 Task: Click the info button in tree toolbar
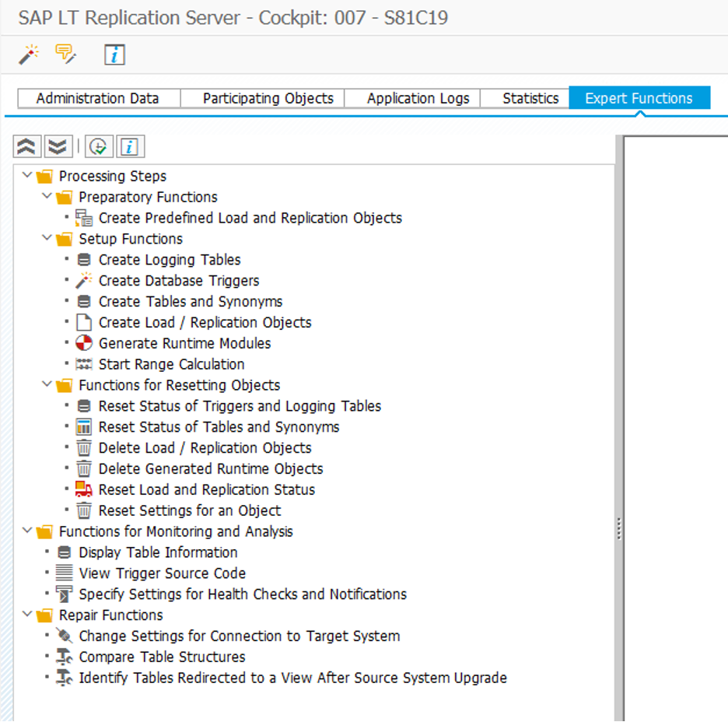tap(130, 147)
